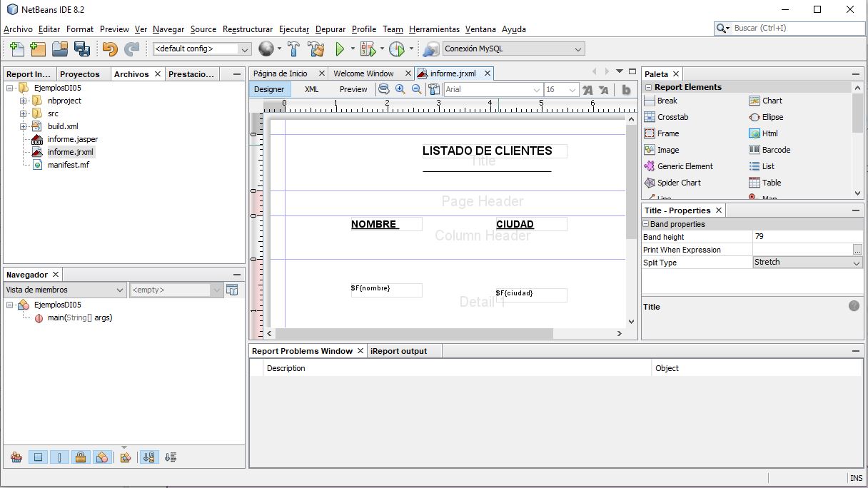868x488 pixels.
Task: Open the Herramientas menu
Action: click(x=434, y=29)
